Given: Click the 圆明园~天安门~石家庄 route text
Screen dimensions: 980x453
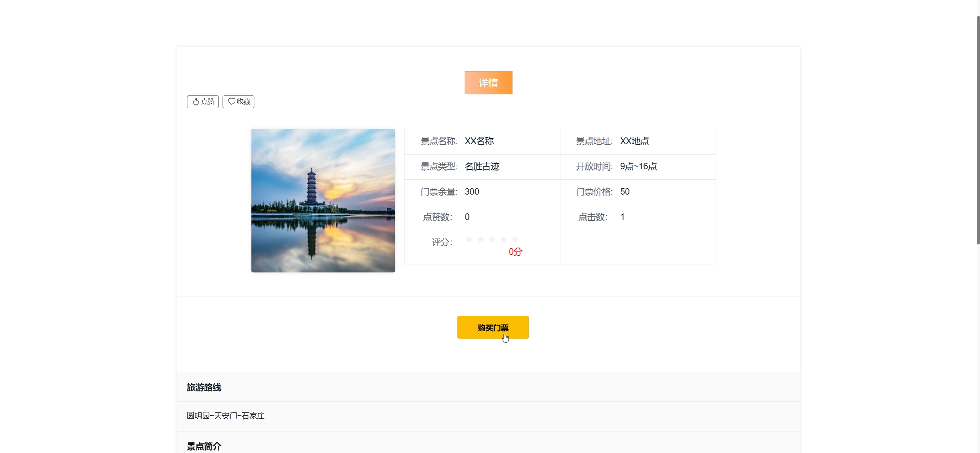Looking at the screenshot, I should (225, 416).
